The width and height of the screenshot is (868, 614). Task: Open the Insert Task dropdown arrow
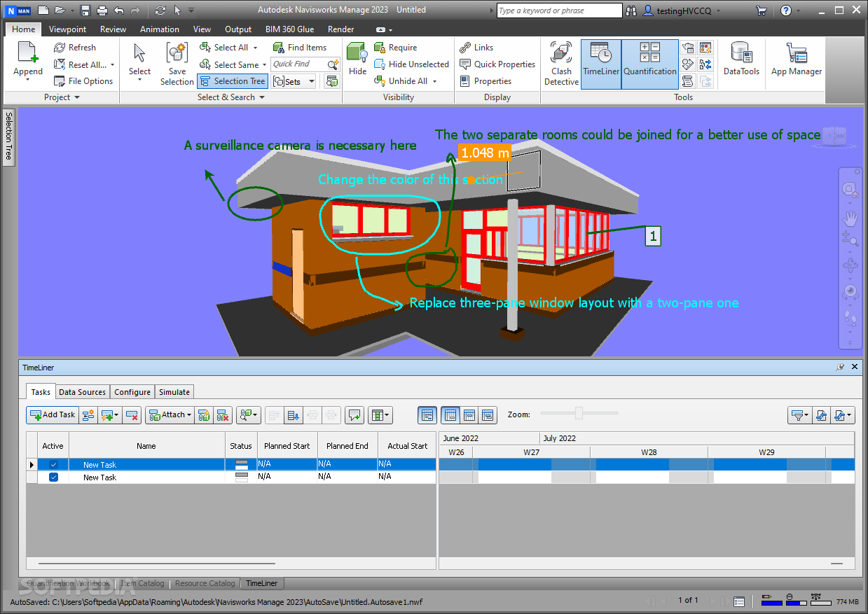(117, 415)
